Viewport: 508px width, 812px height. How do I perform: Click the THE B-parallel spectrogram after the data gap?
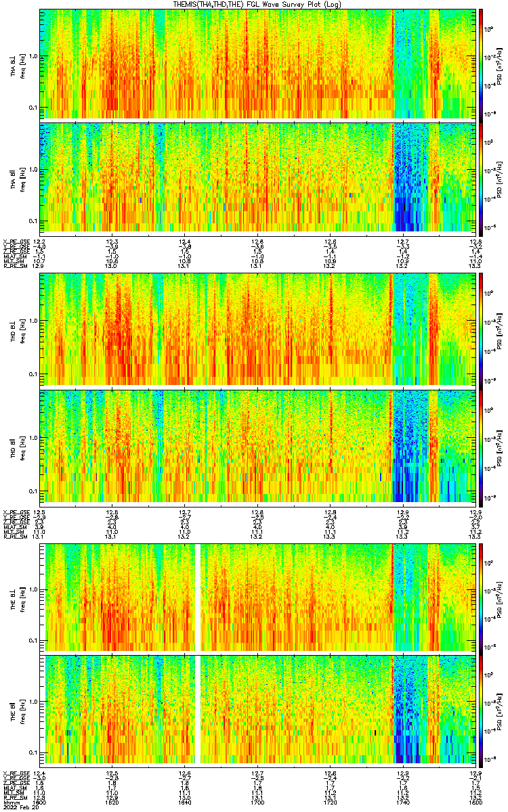pos(339,710)
